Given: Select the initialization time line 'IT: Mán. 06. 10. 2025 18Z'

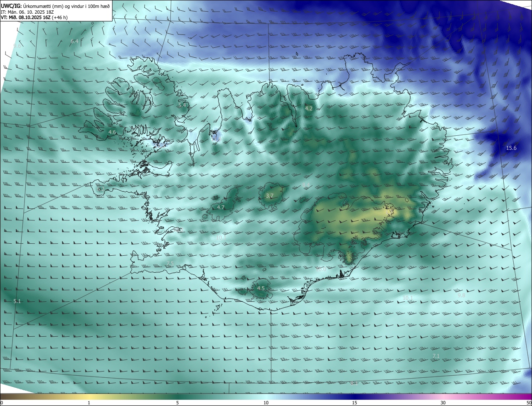Looking at the screenshot, I should 28,12.
